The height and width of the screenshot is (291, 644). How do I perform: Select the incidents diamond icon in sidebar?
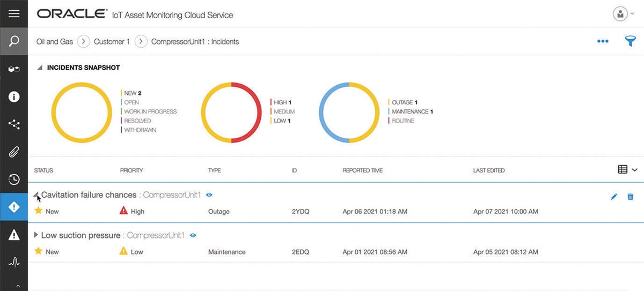tap(14, 207)
